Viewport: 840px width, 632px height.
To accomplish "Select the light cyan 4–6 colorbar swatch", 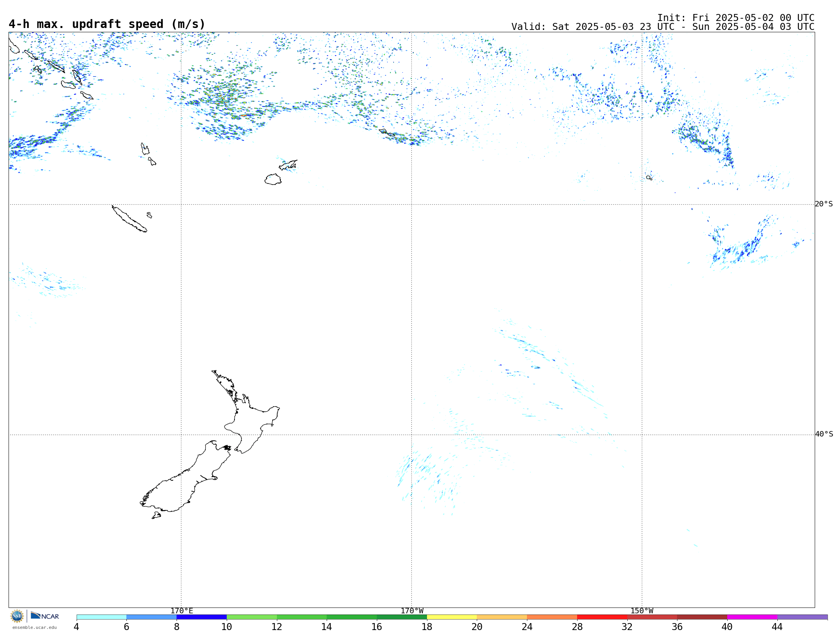I will (x=101, y=617).
